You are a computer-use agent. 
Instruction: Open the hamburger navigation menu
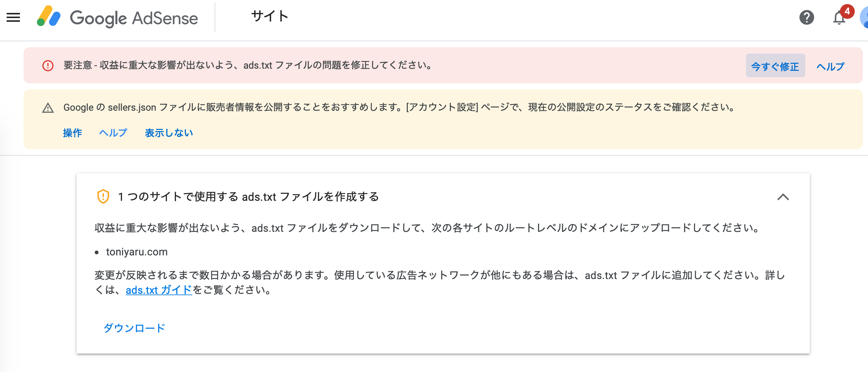click(13, 17)
